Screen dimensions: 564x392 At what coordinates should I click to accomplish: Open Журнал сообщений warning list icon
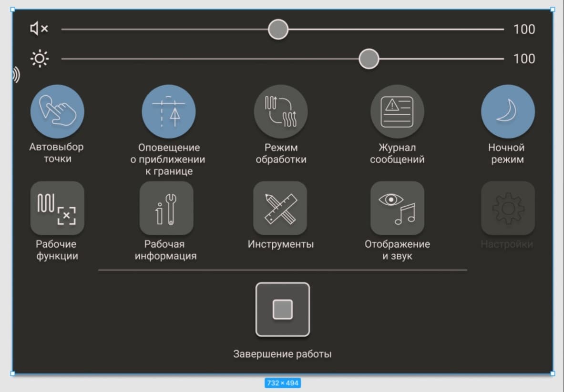point(397,111)
